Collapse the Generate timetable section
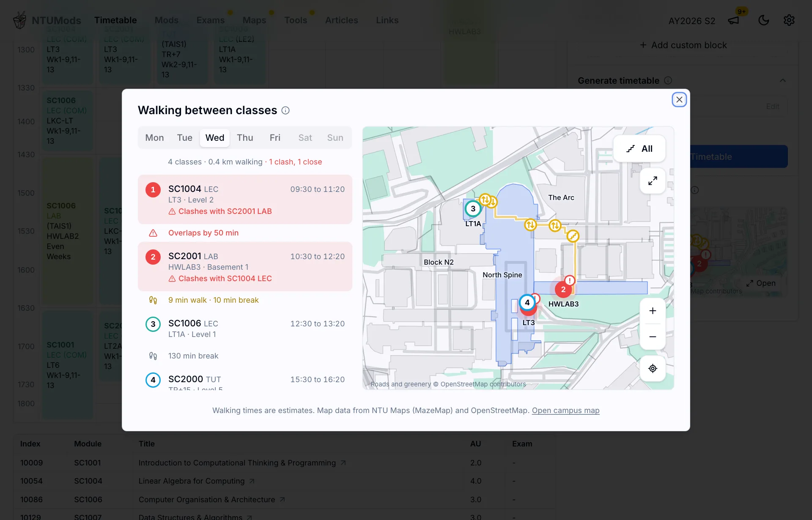 click(783, 80)
